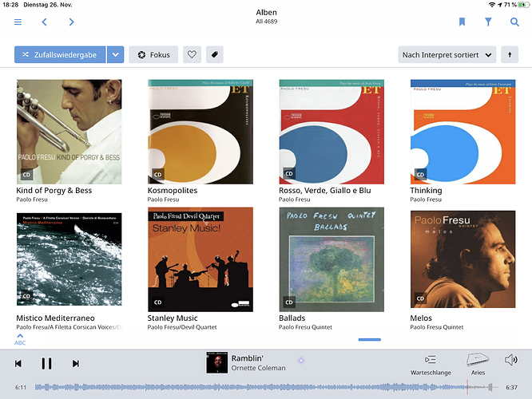
Task: Open the Kosmopolites album cover
Action: click(x=200, y=132)
